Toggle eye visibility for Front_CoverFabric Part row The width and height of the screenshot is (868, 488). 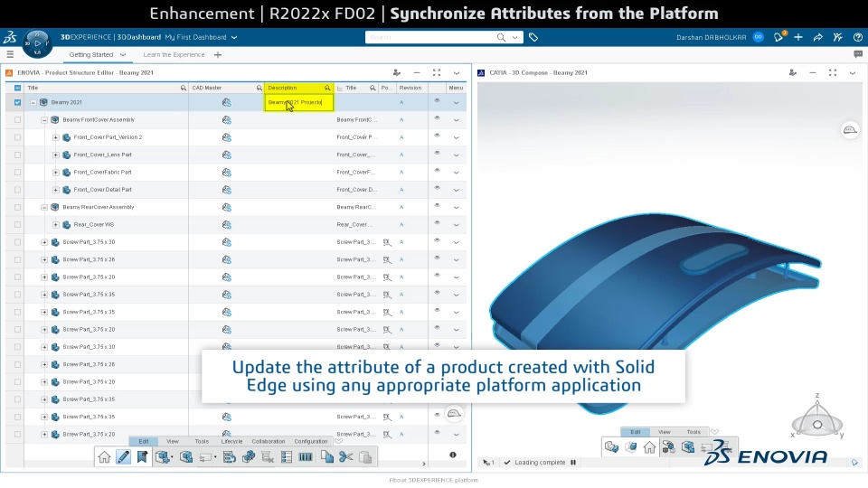click(x=437, y=171)
